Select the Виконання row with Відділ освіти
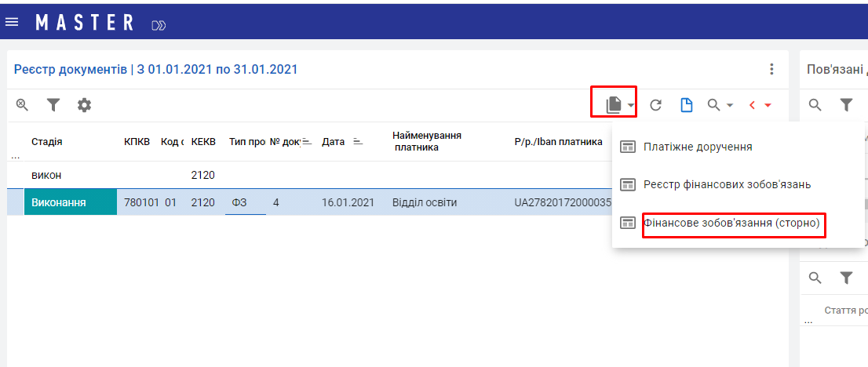This screenshot has height=367, width=868. [x=424, y=203]
